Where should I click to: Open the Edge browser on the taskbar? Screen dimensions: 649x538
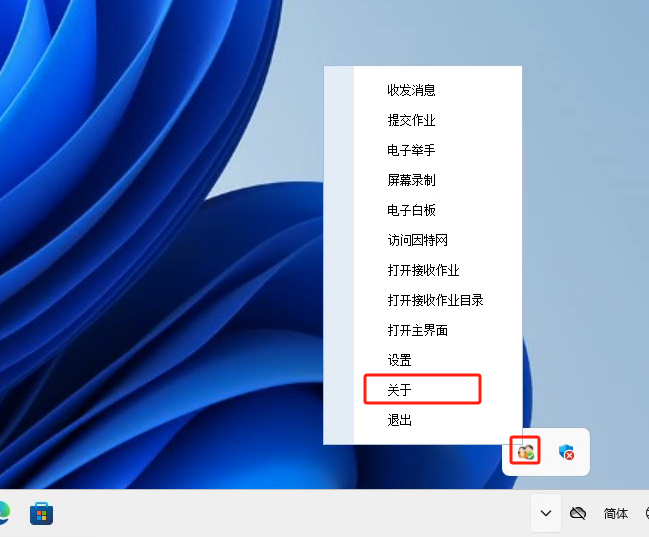(3, 514)
